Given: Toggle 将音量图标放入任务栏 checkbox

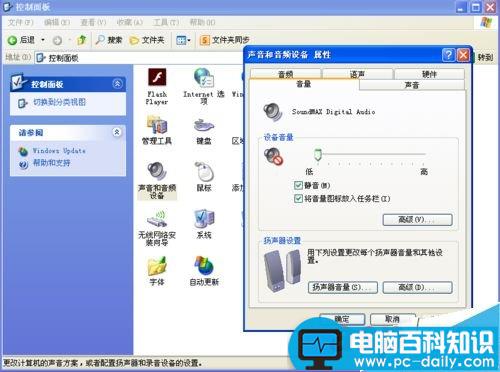Looking at the screenshot, I should click(298, 199).
